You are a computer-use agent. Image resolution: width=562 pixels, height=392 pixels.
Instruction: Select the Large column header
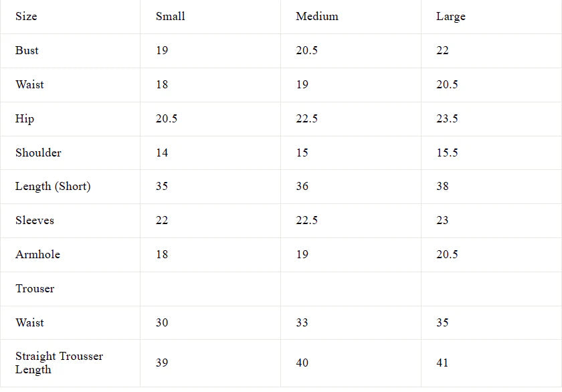point(450,17)
